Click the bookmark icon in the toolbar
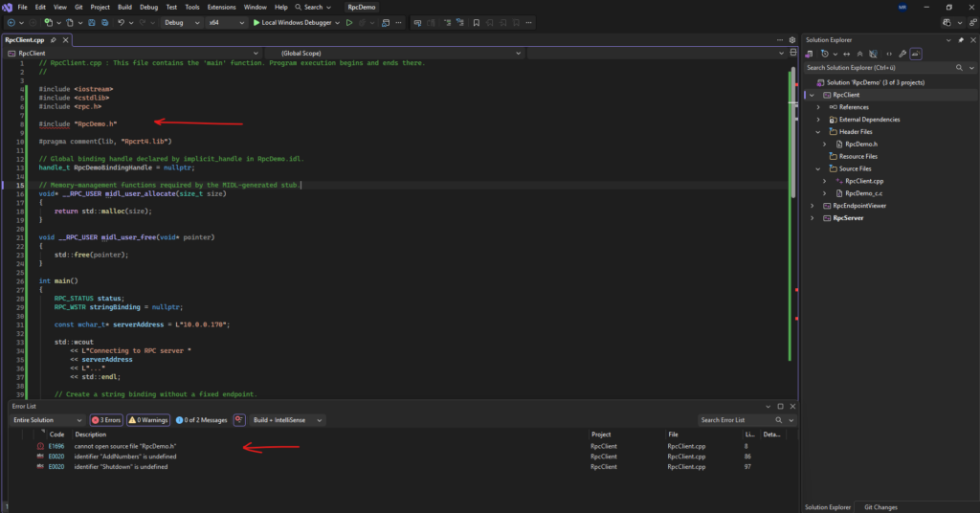The width and height of the screenshot is (980, 513). pyautogui.click(x=477, y=23)
